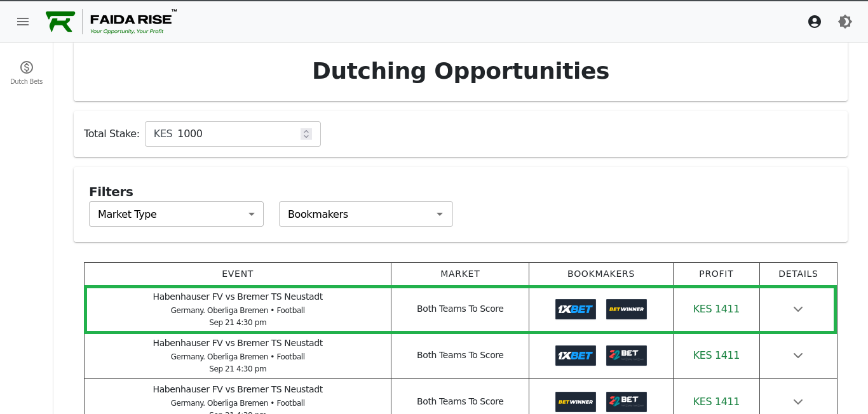Click inside the Total Stake input field
Image resolution: width=868 pixels, height=414 pixels.
point(229,133)
